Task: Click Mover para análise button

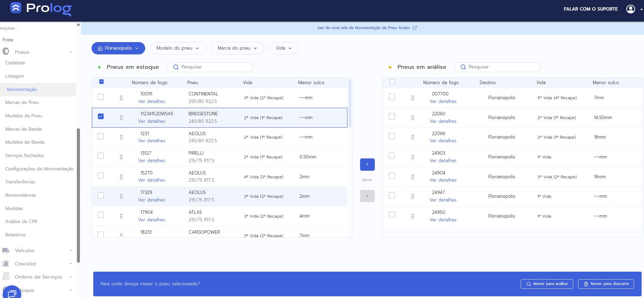Action: [x=547, y=284]
